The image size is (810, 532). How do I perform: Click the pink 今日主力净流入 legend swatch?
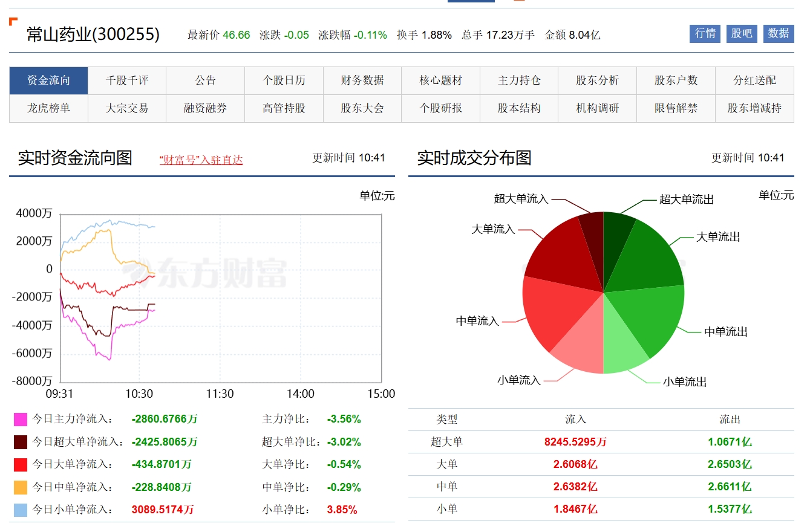tap(21, 420)
